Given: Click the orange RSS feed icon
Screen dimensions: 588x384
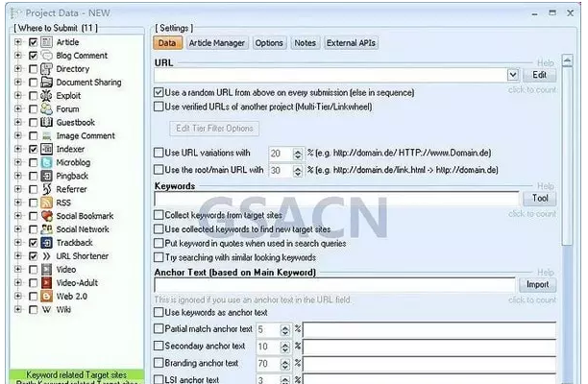Looking at the screenshot, I should pyautogui.click(x=46, y=203).
